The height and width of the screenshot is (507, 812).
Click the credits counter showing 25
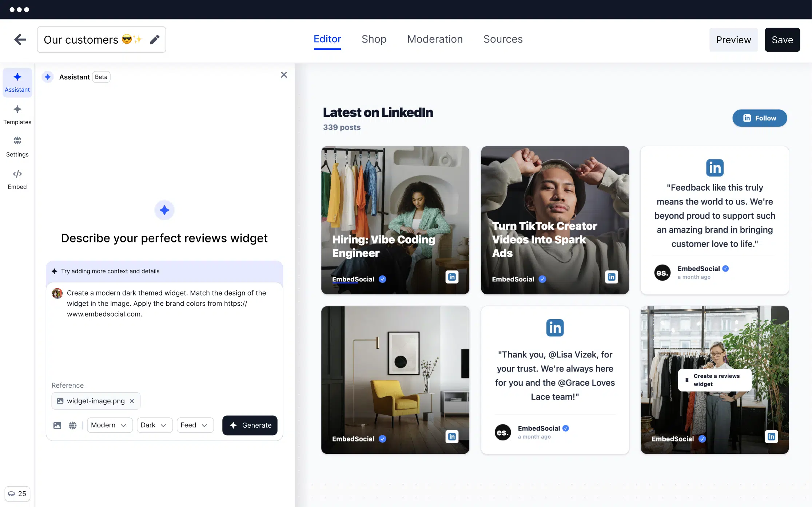point(17,494)
